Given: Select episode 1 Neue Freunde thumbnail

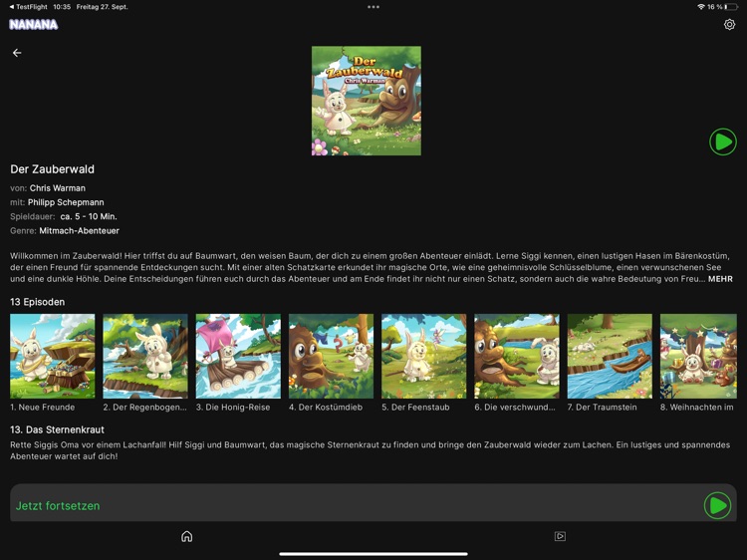Looking at the screenshot, I should click(x=53, y=356).
